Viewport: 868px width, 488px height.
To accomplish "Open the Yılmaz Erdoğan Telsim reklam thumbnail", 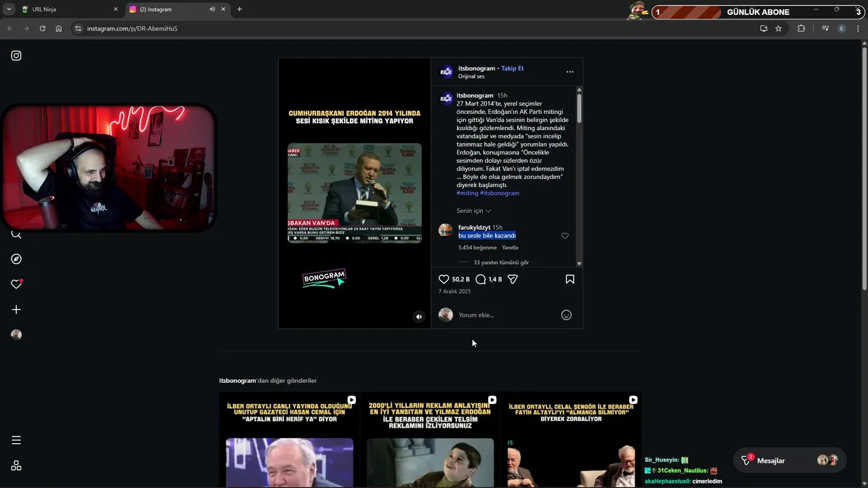I will click(431, 441).
